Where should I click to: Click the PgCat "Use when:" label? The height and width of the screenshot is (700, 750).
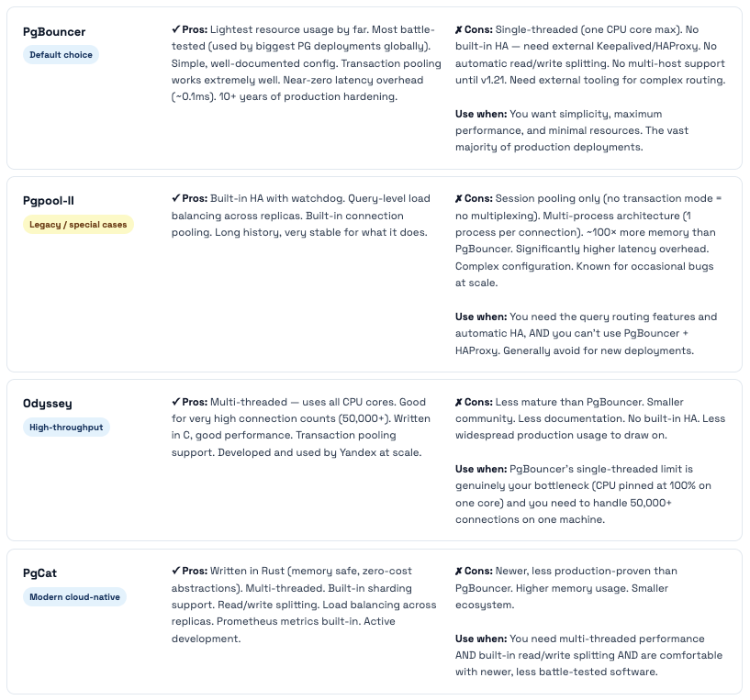tap(480, 639)
